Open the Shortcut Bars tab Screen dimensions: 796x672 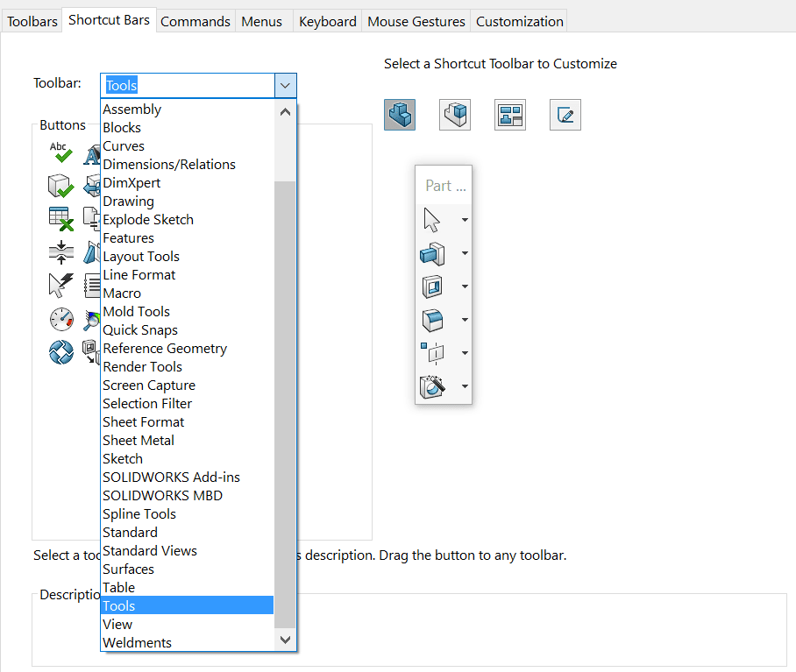[110, 20]
